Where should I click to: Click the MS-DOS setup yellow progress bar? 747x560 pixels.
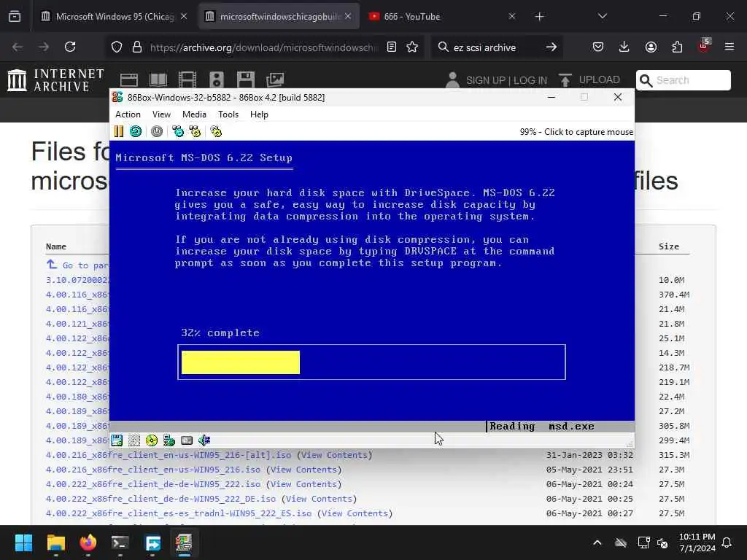pyautogui.click(x=241, y=362)
